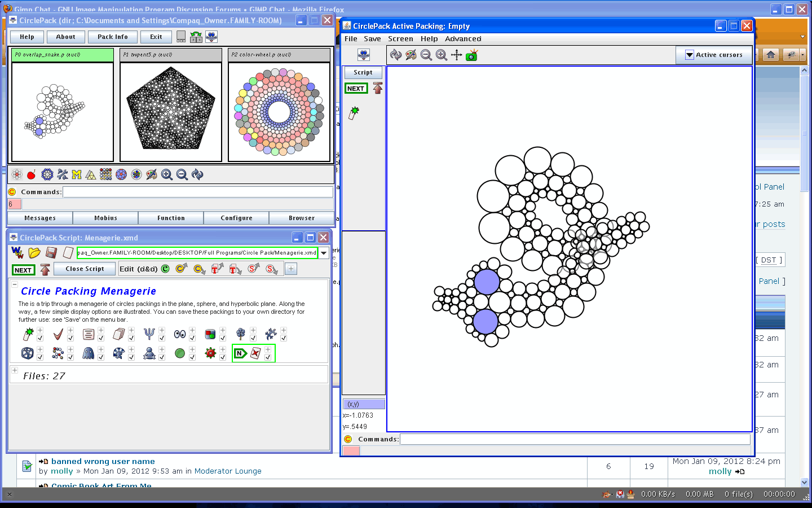Select the triangle icon in main toolbar
812x508 pixels.
pyautogui.click(x=91, y=175)
